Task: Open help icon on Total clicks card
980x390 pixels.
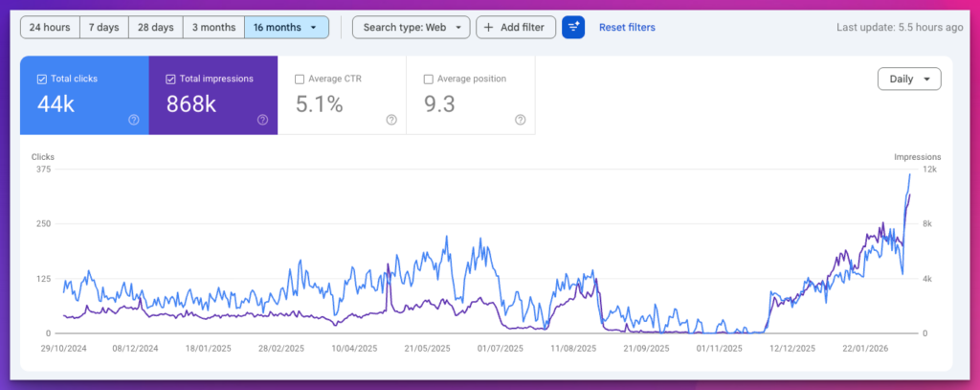Action: pyautogui.click(x=134, y=120)
